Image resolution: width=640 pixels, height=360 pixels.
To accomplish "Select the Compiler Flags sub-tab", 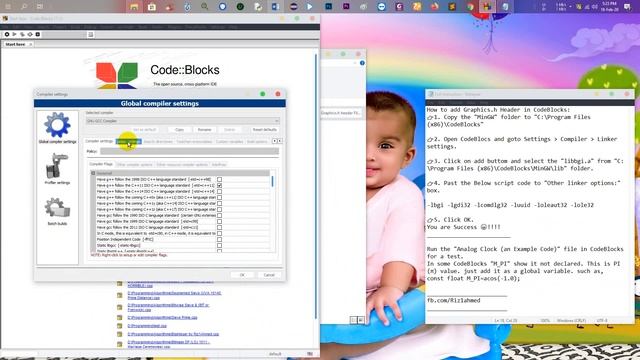I will (101, 164).
